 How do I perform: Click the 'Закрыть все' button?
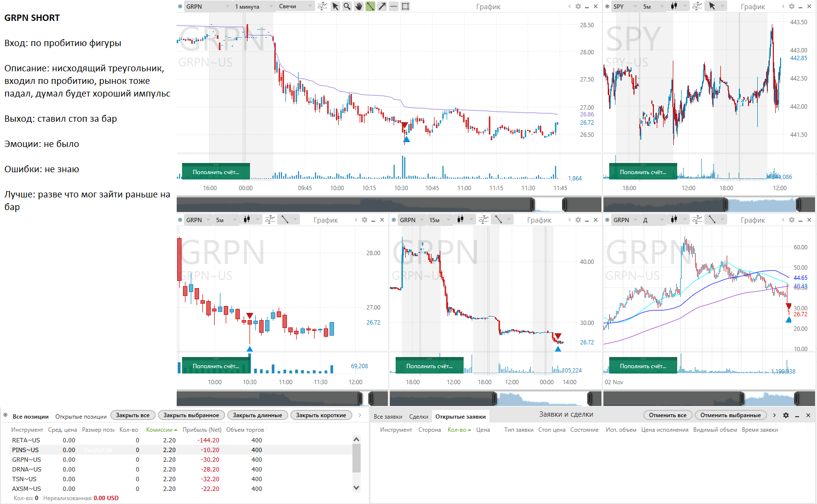(x=133, y=415)
